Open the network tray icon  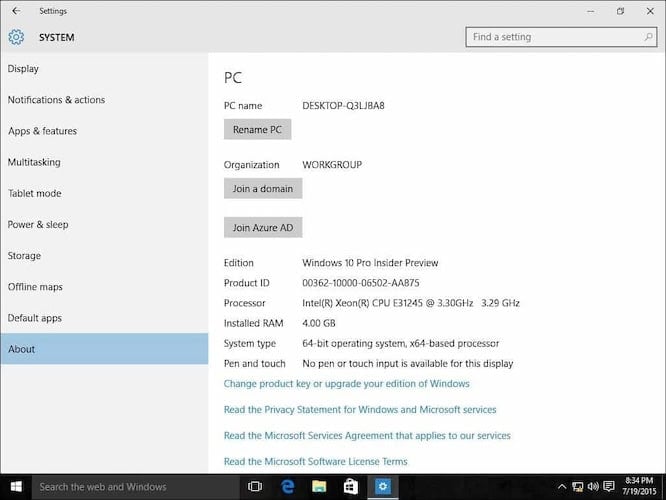pos(578,486)
